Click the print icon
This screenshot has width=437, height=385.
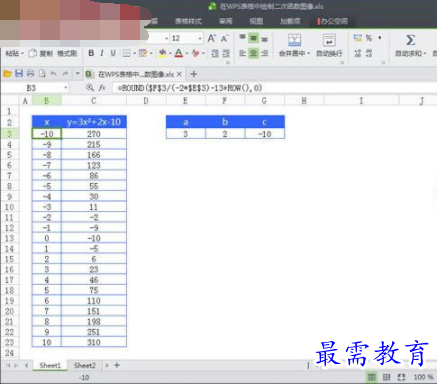(30, 74)
